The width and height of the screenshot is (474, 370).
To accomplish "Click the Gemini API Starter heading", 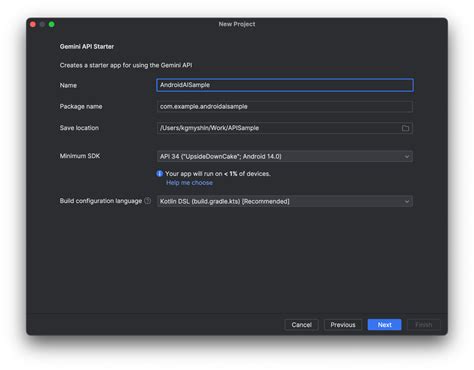I will [x=87, y=47].
